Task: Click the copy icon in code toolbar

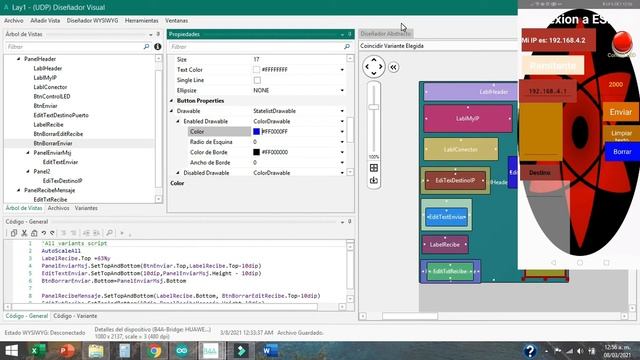Action: (x=13, y=233)
